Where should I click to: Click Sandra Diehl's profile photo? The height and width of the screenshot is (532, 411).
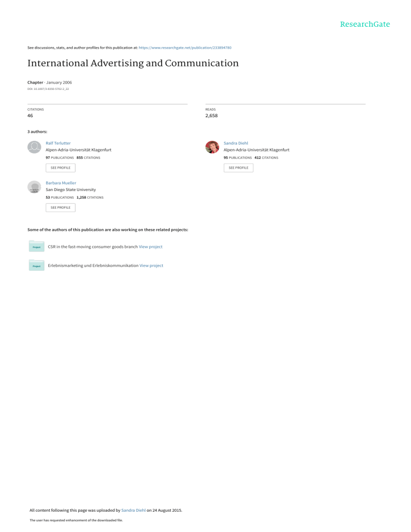click(x=212, y=147)
